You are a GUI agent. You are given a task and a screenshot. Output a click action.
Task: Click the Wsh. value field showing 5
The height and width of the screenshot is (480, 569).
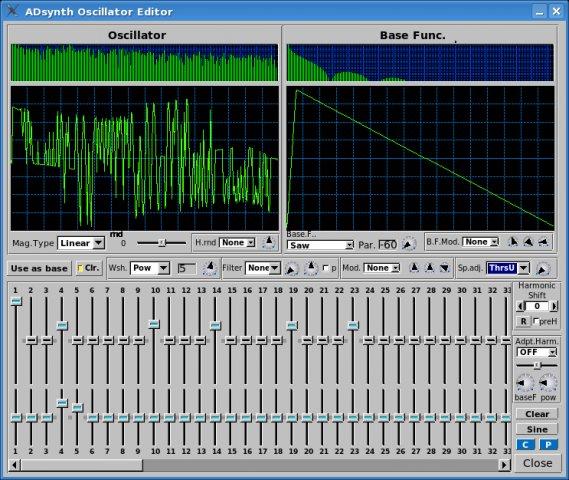(187, 268)
